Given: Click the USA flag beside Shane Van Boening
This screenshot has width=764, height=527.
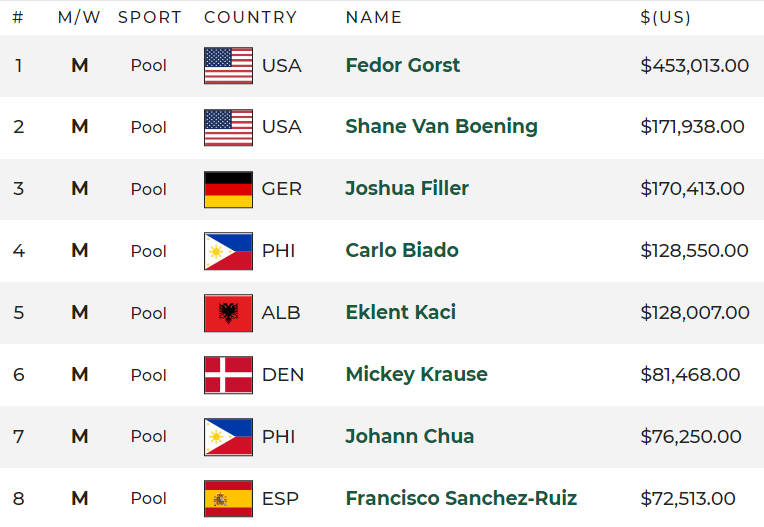Looking at the screenshot, I should (228, 127).
